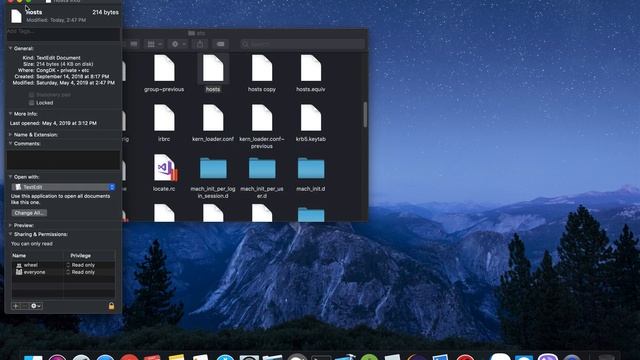Collapse the Comments section
This screenshot has height=360, width=640.
[10, 143]
